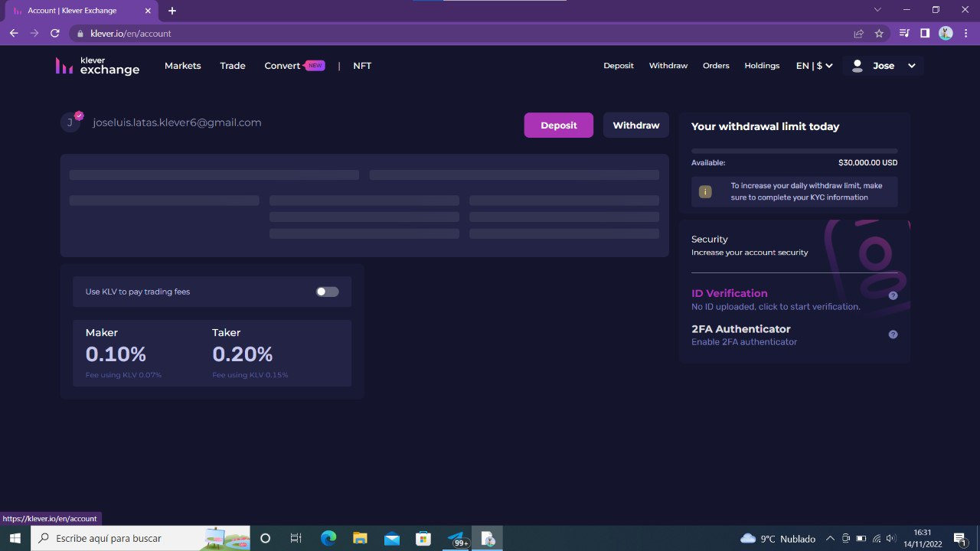The width and height of the screenshot is (980, 551).
Task: Click the volume icon in the system tray
Action: coord(890,539)
